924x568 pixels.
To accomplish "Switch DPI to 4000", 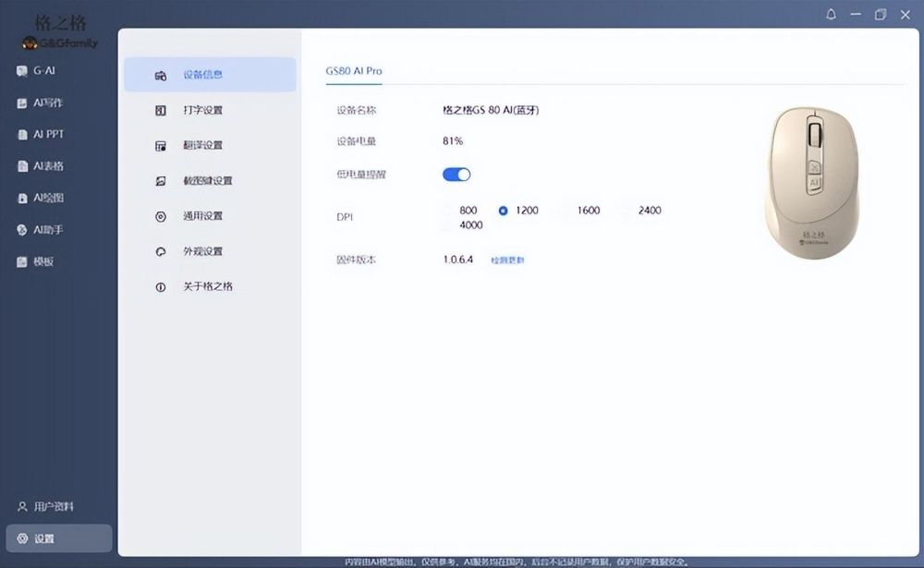I will (471, 225).
